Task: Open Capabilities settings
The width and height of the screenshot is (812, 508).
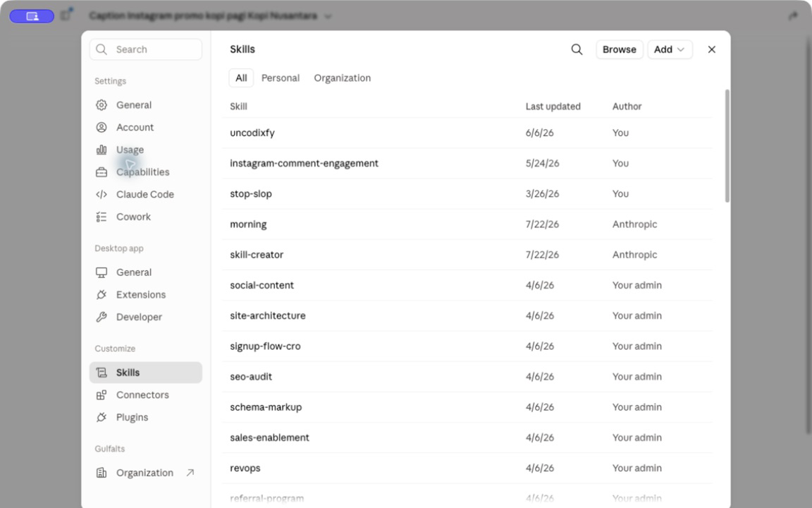Action: click(145, 172)
